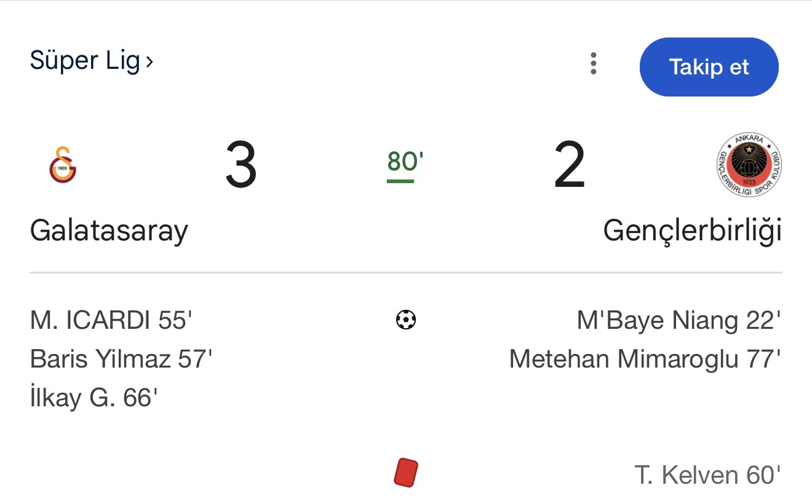Click the Gençlerbirliği club crest
812x504 pixels.
(x=749, y=165)
